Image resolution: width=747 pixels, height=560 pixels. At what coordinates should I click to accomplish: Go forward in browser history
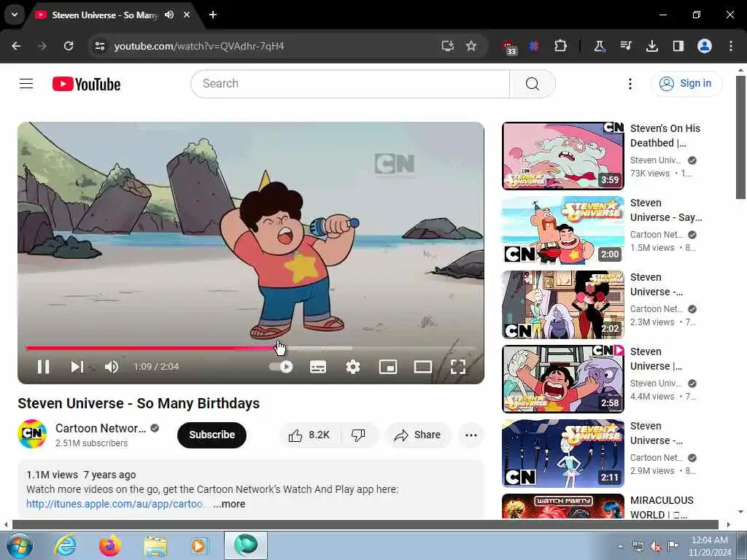pos(42,46)
